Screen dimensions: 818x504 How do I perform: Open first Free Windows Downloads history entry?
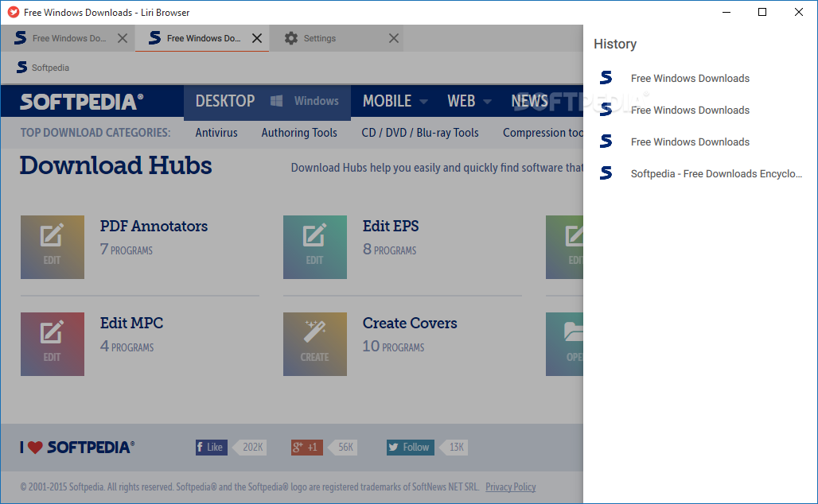tap(700, 78)
